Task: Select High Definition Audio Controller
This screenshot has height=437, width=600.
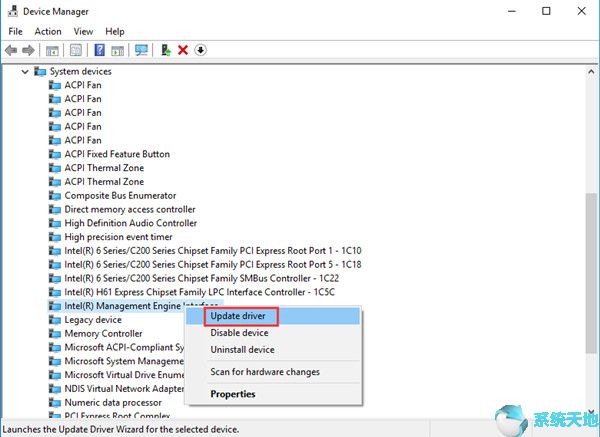Action: [130, 223]
